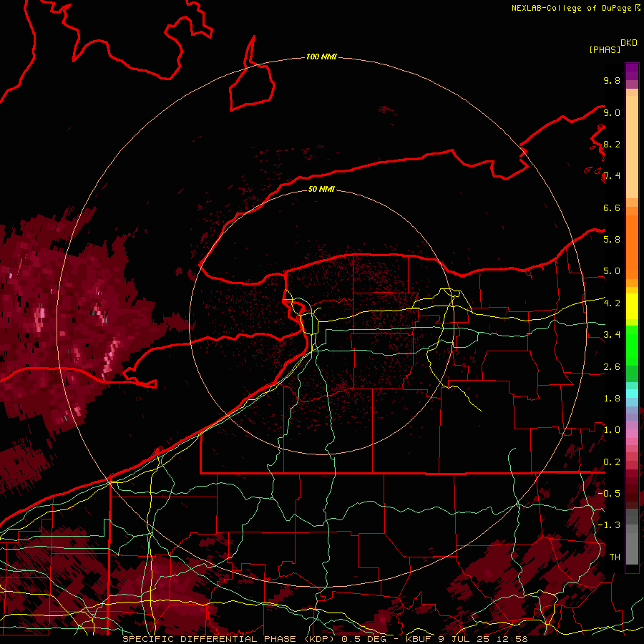Click the 1.0 legend tick label
The height and width of the screenshot is (644, 644).
(x=612, y=429)
